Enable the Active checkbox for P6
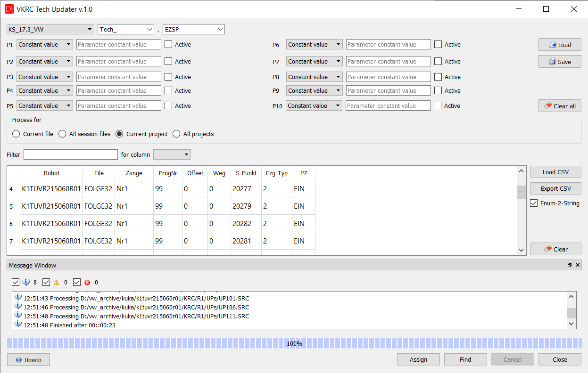Screen dimensions: 588x373 tap(438, 45)
